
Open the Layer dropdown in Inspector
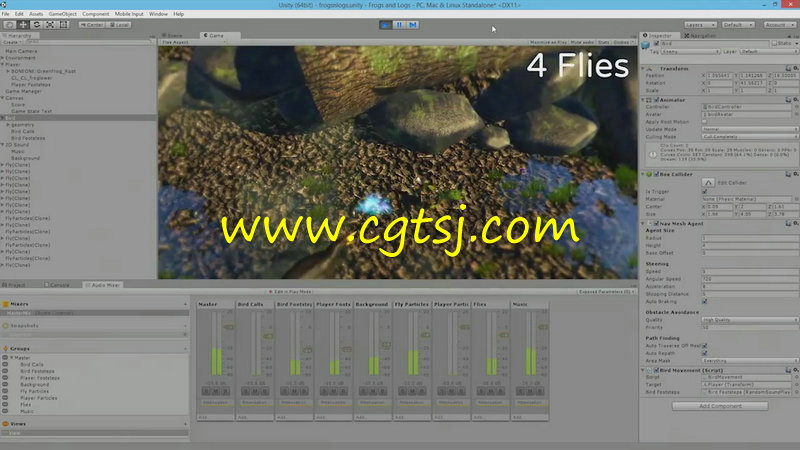[x=769, y=52]
